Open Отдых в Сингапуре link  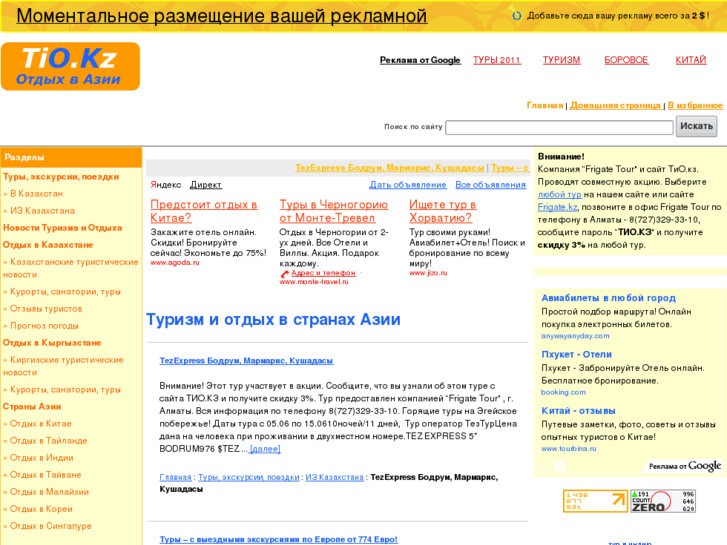[51, 526]
